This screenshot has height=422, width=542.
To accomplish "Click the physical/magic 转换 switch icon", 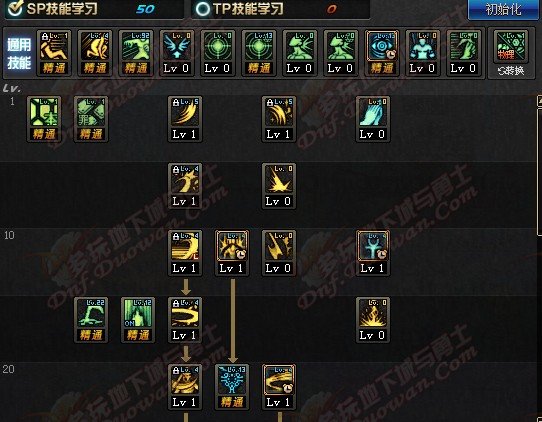I will (x=511, y=53).
